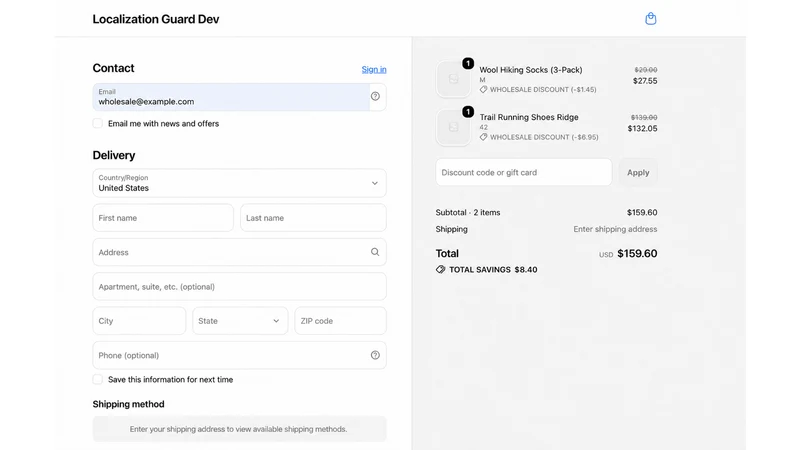The height and width of the screenshot is (450, 800).
Task: Focus the First name field
Action: point(163,218)
